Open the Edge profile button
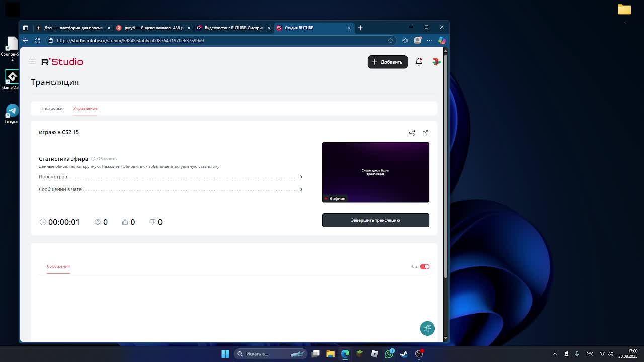This screenshot has width=644, height=362. click(x=417, y=40)
